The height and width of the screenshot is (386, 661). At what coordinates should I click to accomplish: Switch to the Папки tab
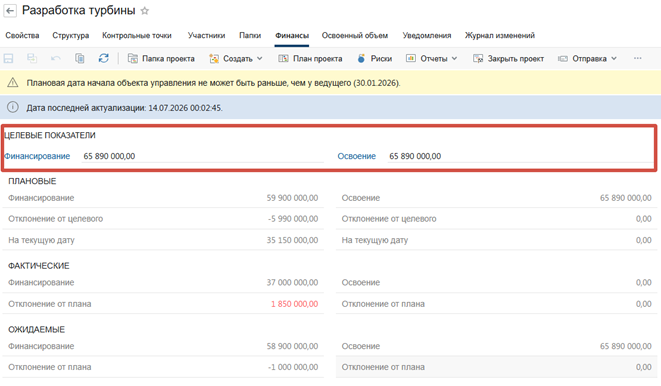coord(250,35)
